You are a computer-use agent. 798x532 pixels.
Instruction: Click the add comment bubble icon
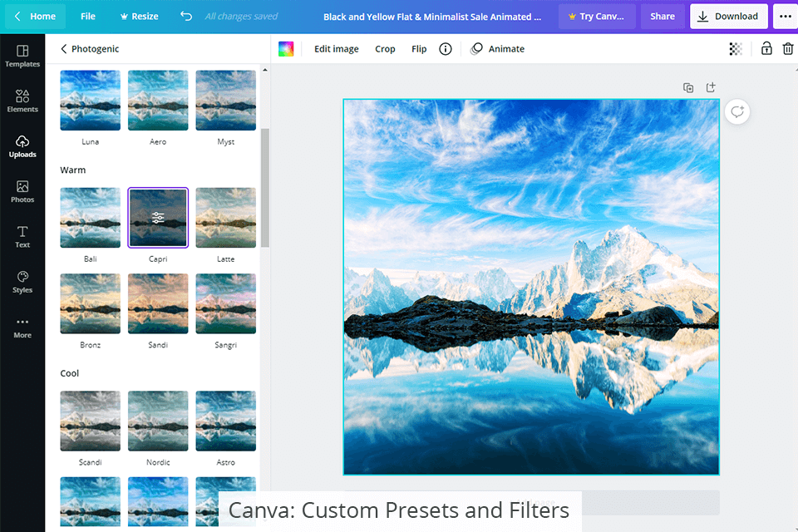pos(737,112)
